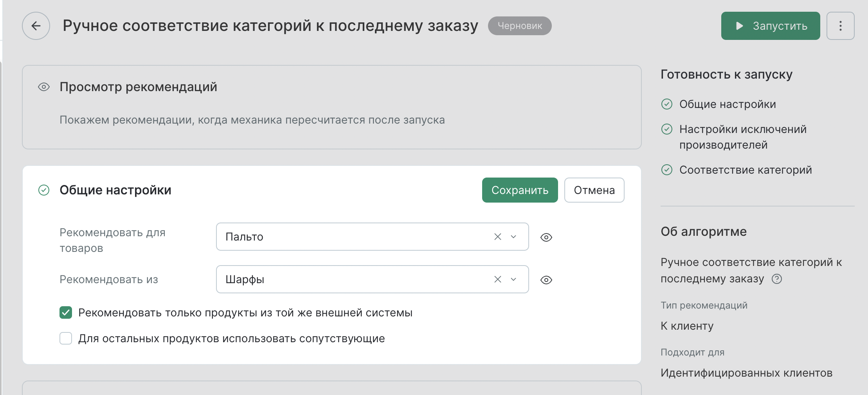The height and width of the screenshot is (395, 868).
Task: Enable Для остальных продуктов использовать сопутствующие checkbox
Action: (66, 338)
